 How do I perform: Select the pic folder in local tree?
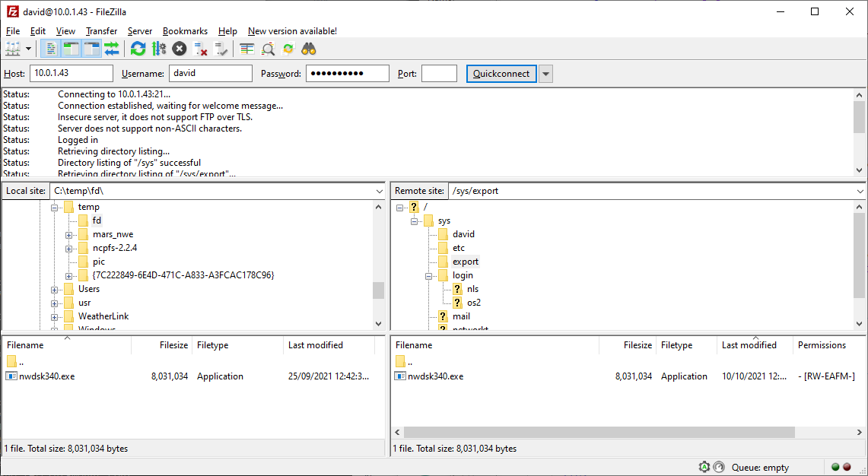[x=99, y=262]
